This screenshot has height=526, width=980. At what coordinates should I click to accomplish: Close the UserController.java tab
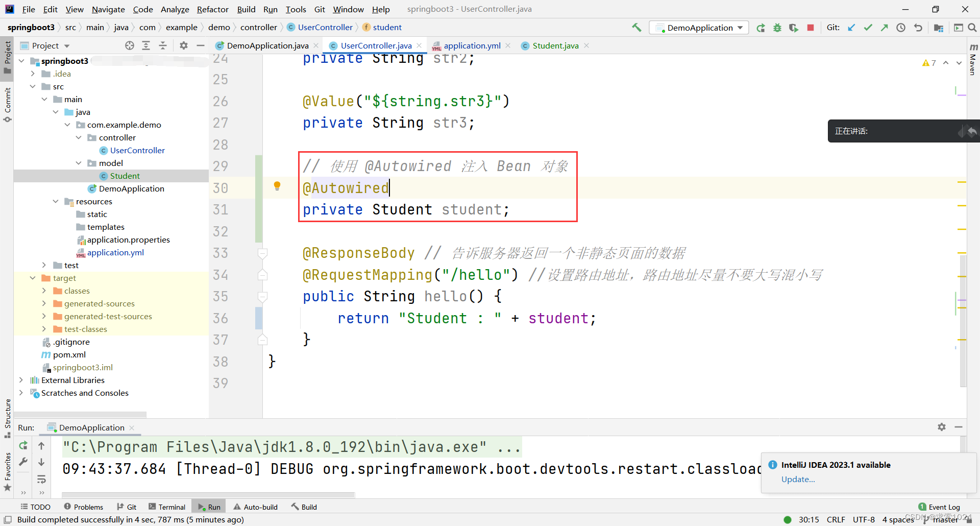[419, 45]
